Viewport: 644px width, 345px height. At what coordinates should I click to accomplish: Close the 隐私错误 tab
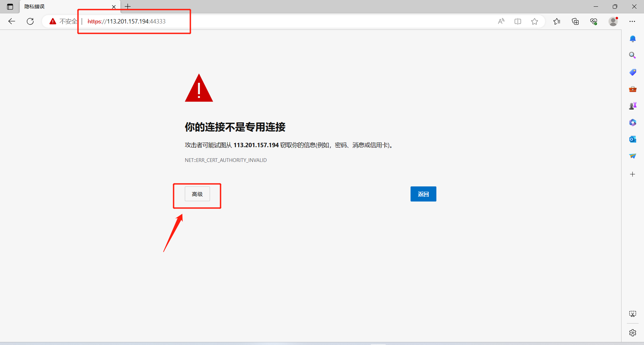114,7
